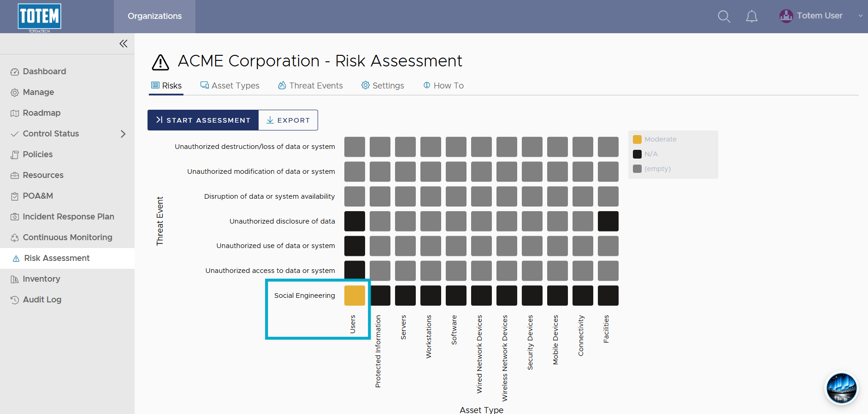Viewport: 868px width, 414px height.
Task: Switch to the Asset Types tab
Action: (230, 86)
